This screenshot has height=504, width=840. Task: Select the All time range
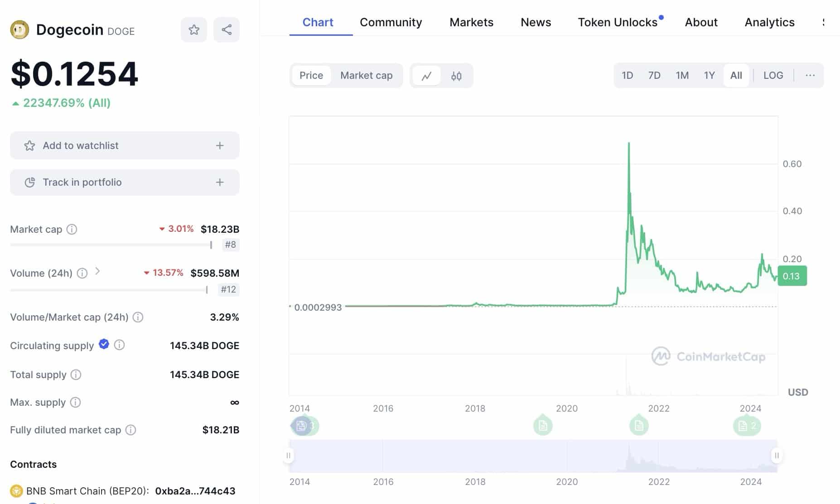[736, 75]
